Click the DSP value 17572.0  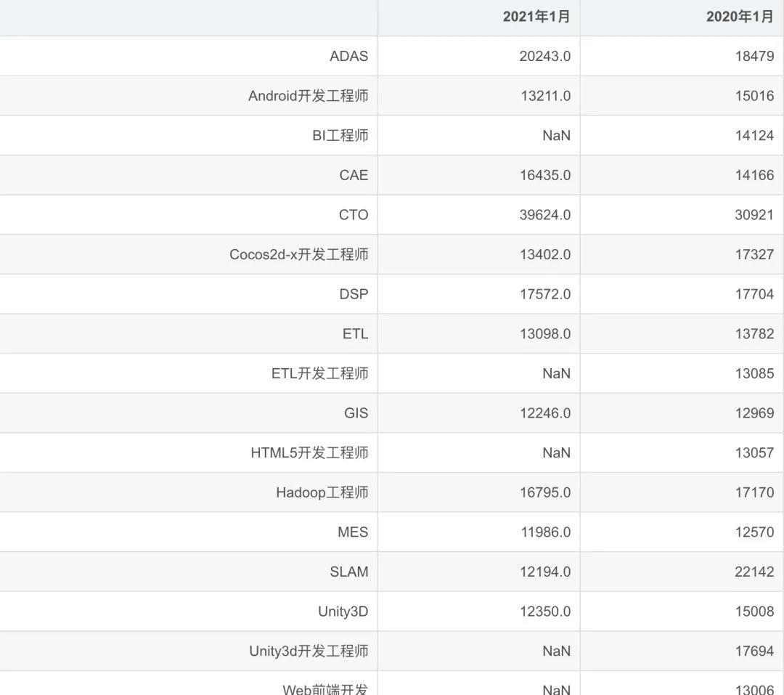pos(545,293)
